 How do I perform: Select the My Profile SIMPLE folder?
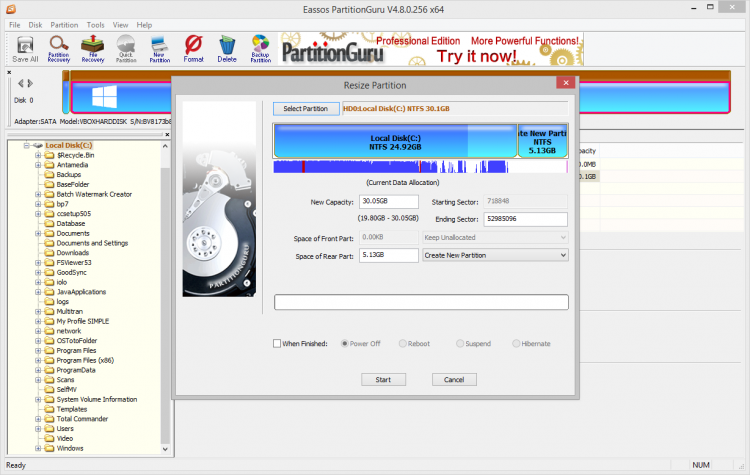coord(83,321)
